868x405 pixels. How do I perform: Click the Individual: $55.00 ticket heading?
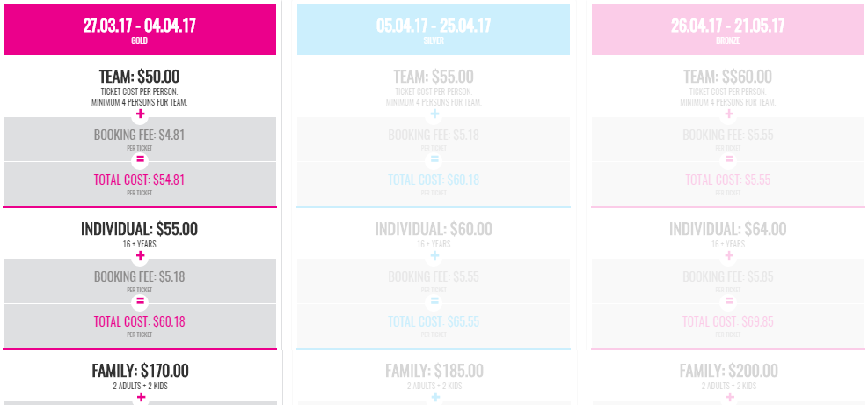140,229
